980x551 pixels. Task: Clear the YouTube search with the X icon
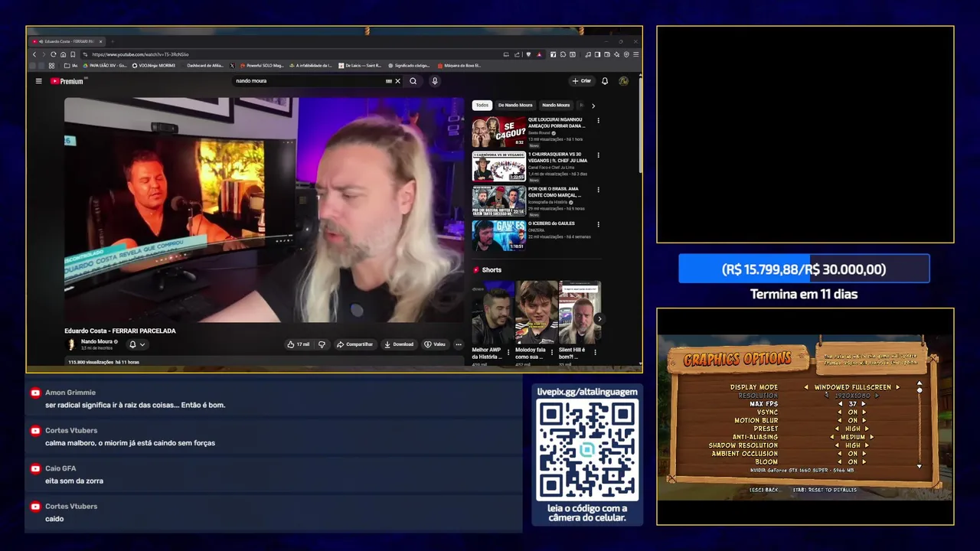[397, 81]
